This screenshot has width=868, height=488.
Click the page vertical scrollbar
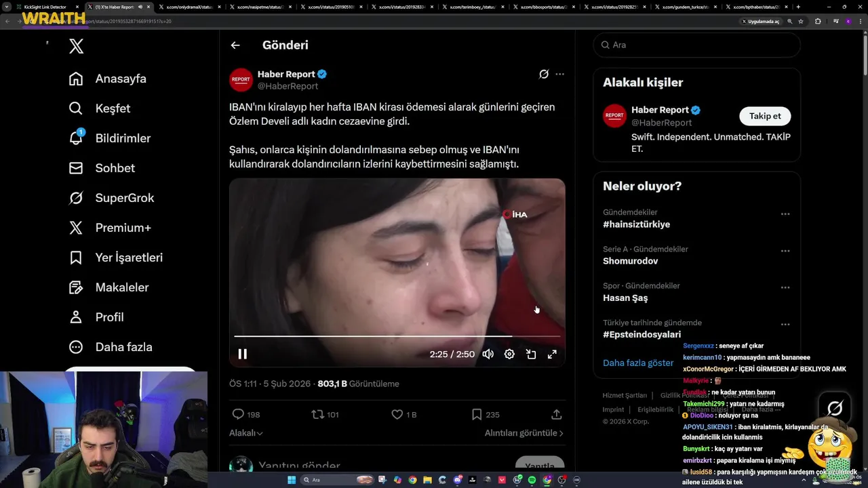[x=864, y=54]
